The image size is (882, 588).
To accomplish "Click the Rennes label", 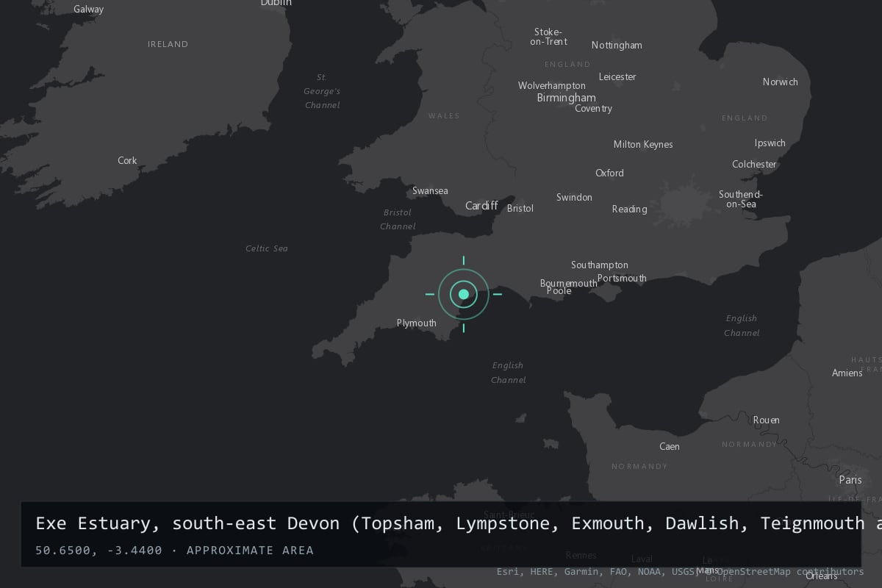I will (581, 556).
